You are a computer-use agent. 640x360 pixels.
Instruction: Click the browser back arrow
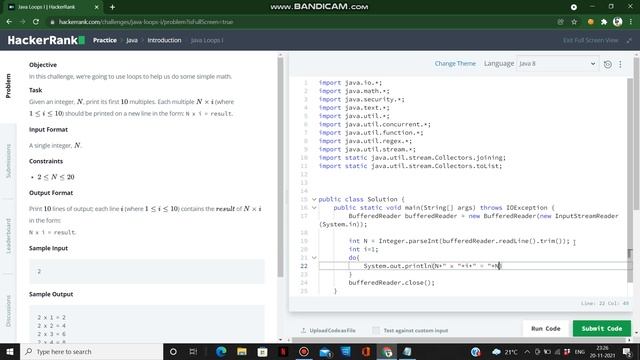[9, 22]
